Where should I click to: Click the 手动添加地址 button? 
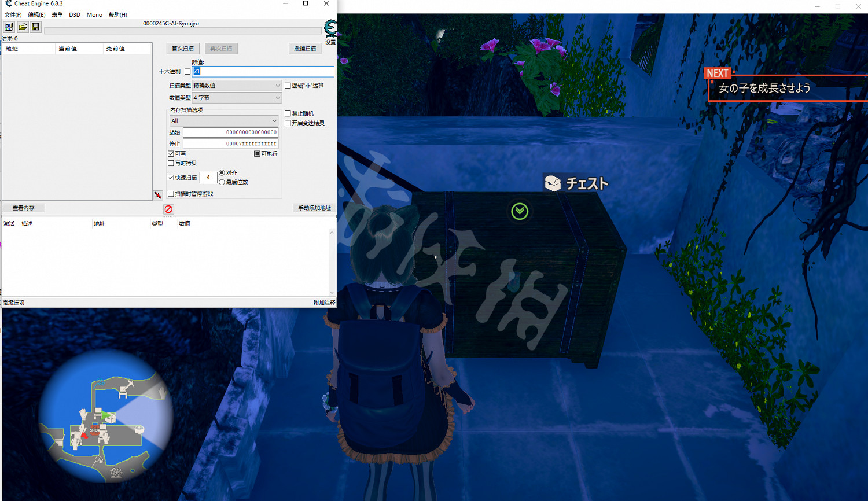coord(314,208)
